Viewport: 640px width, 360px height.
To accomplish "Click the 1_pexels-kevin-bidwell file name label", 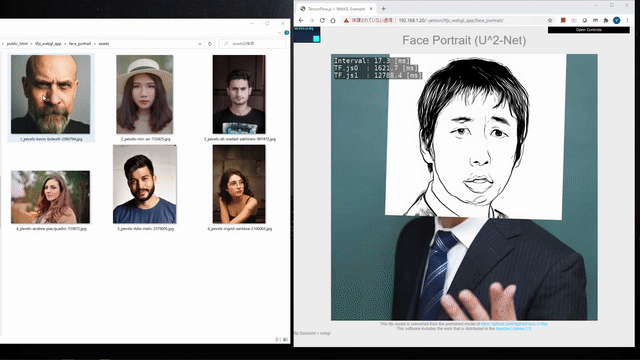I will tap(51, 139).
